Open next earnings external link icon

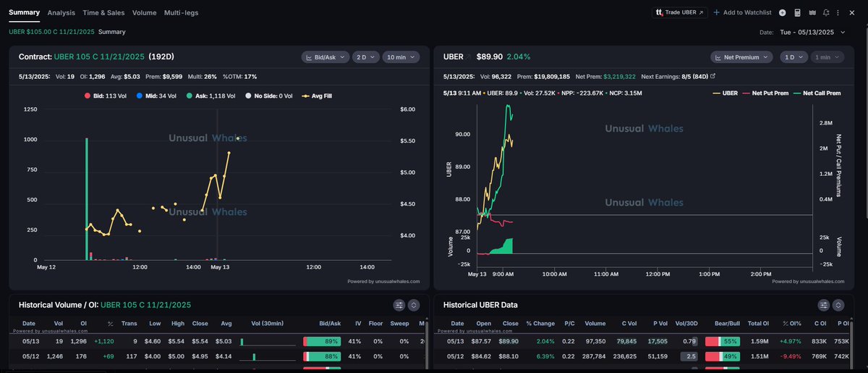tap(712, 75)
